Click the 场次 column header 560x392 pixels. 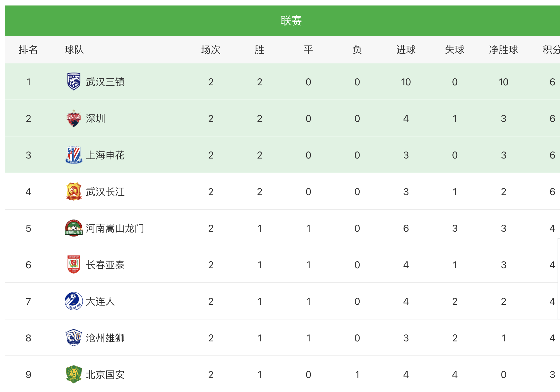pyautogui.click(x=210, y=50)
